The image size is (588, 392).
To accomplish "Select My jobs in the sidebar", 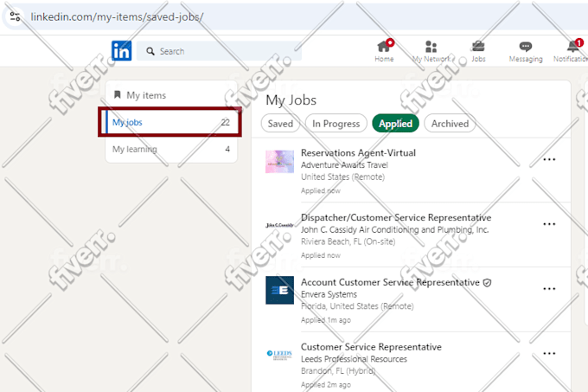I will click(171, 122).
